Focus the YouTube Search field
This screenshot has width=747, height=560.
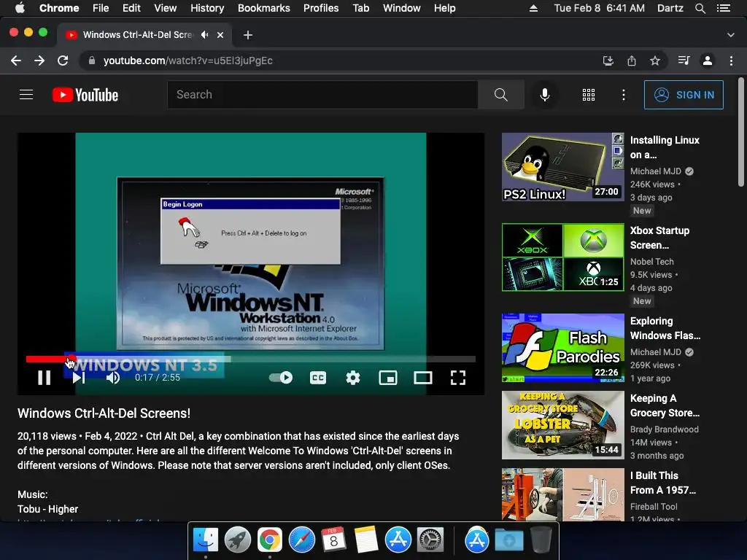coord(322,95)
